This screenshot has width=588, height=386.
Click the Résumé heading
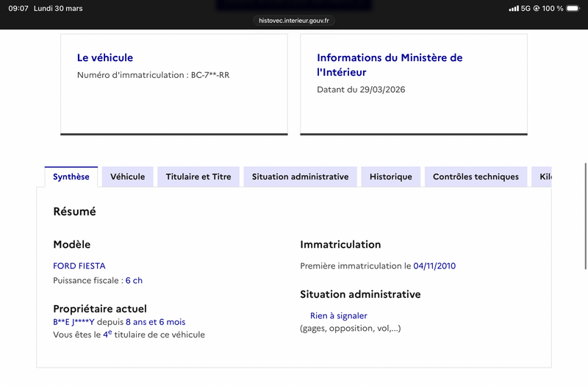point(75,212)
